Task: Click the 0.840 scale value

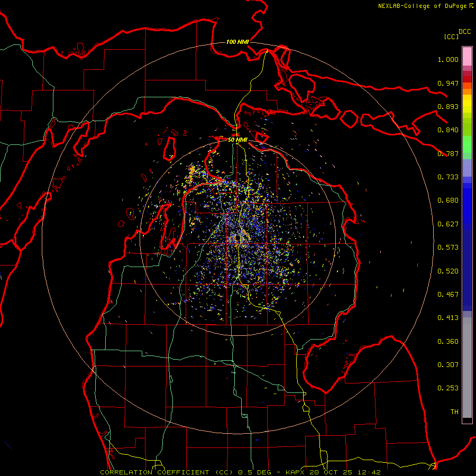Action: [x=448, y=130]
